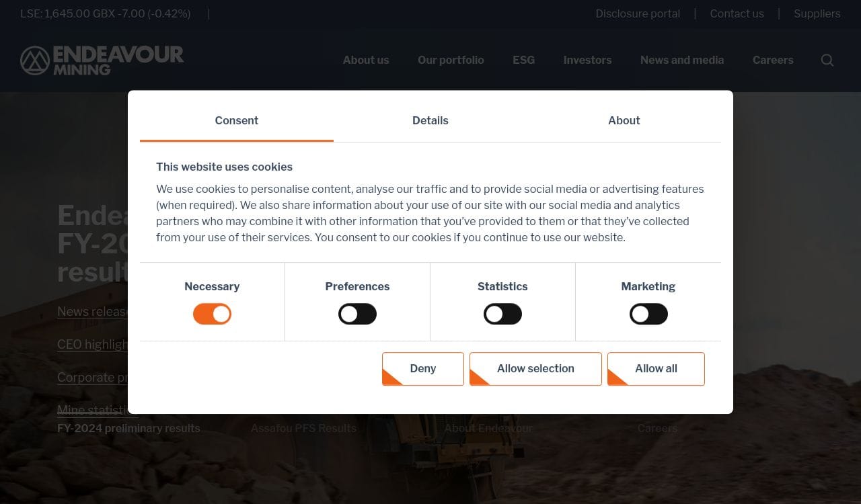Open the Investors navigation menu
861x504 pixels.
pyautogui.click(x=587, y=60)
